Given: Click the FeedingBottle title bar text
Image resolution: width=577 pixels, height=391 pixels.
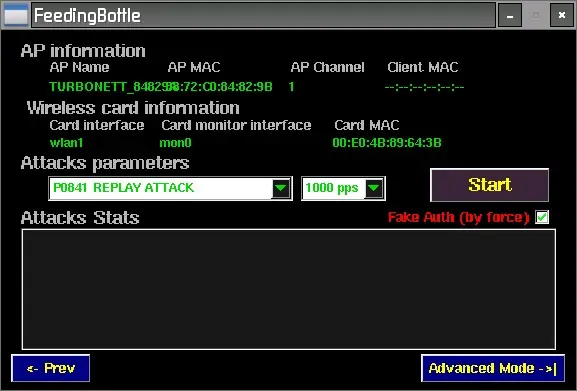Looking at the screenshot, I should pos(87,16).
